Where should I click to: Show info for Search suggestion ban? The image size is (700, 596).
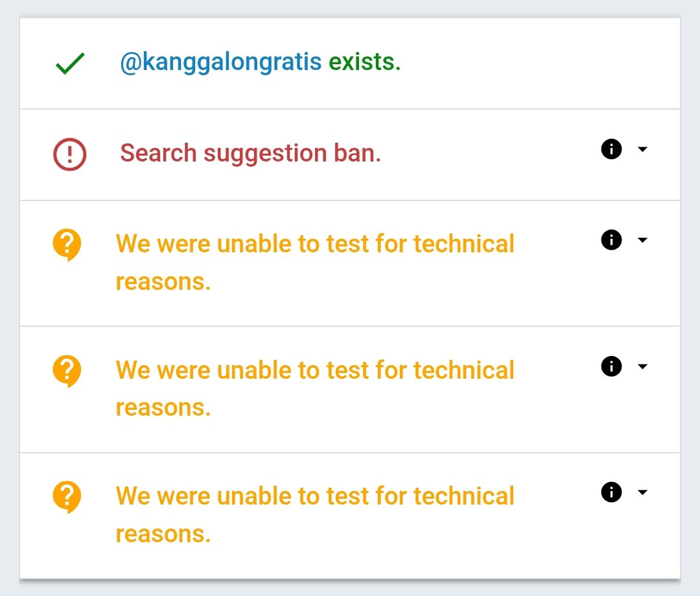pyautogui.click(x=611, y=150)
